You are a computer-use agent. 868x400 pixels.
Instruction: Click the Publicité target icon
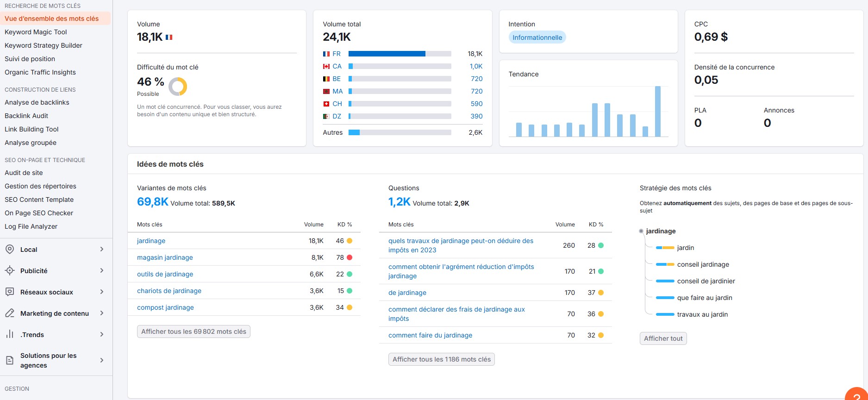pos(10,271)
